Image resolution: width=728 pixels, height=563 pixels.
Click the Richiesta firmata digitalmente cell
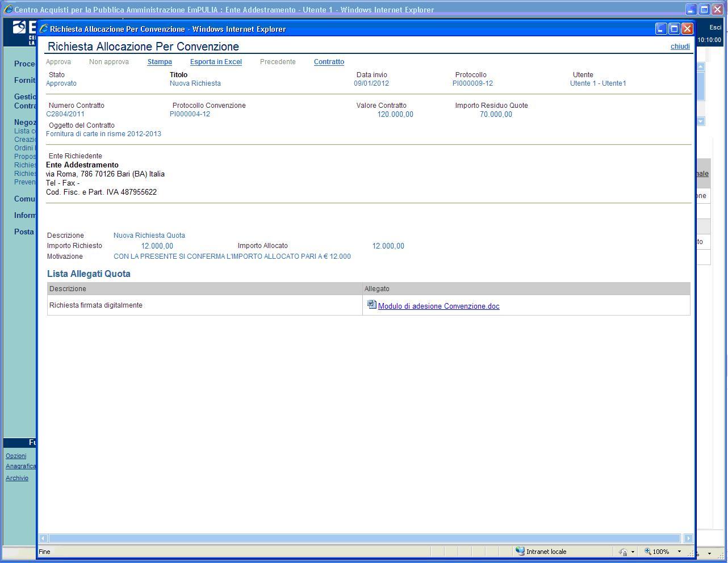point(204,305)
